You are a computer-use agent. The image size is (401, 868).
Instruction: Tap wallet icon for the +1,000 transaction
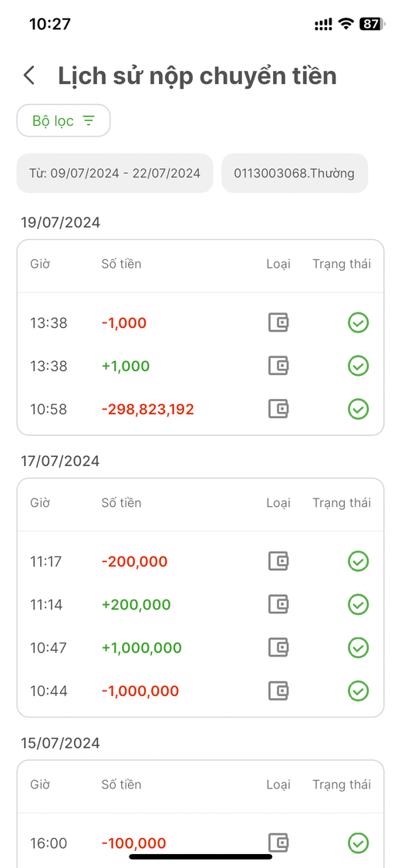tap(278, 366)
